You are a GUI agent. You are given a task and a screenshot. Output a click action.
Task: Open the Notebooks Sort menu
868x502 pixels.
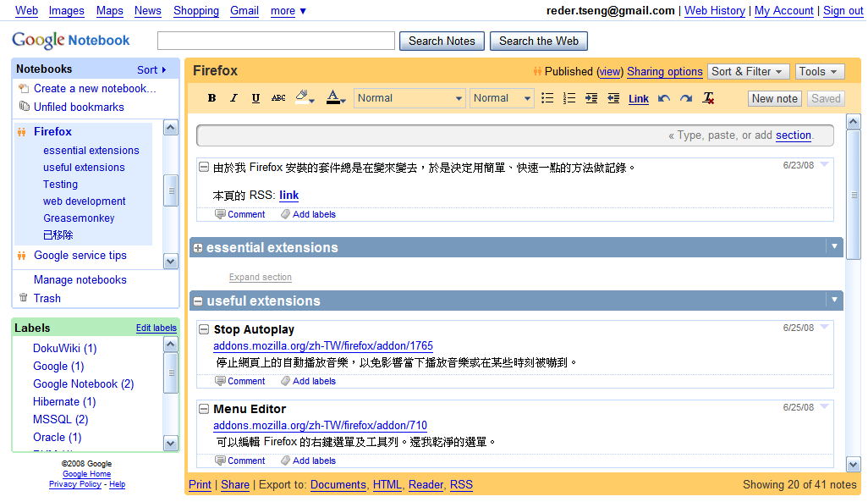pos(151,69)
